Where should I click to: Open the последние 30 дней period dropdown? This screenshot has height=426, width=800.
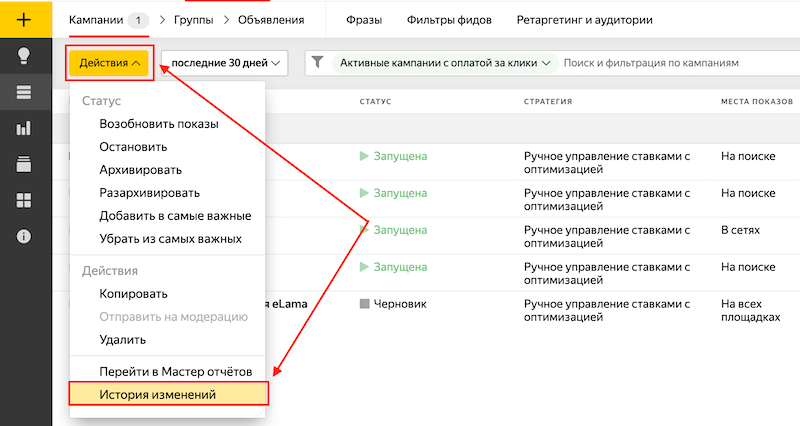pos(224,63)
